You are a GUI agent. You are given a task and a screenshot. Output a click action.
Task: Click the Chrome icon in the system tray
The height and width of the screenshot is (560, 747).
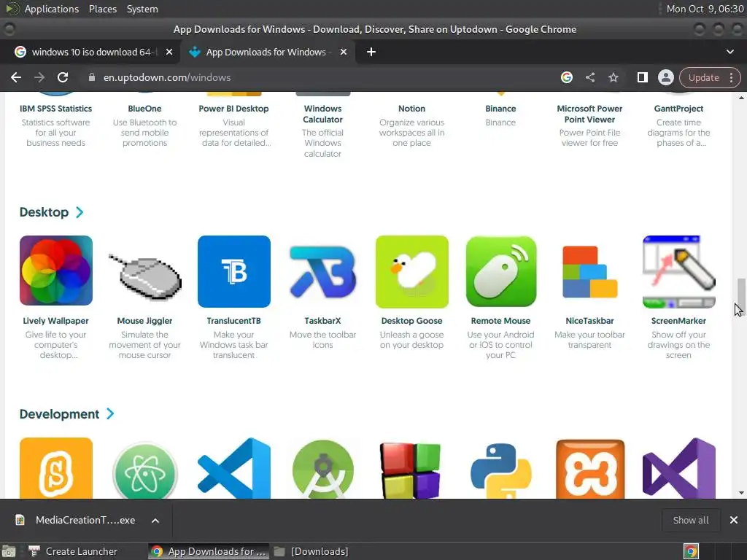[691, 551]
